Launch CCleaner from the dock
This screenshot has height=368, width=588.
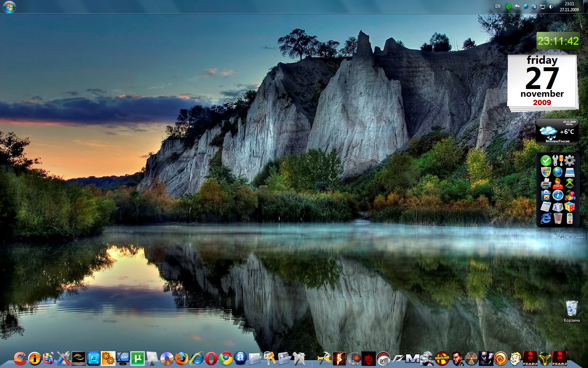pos(20,359)
